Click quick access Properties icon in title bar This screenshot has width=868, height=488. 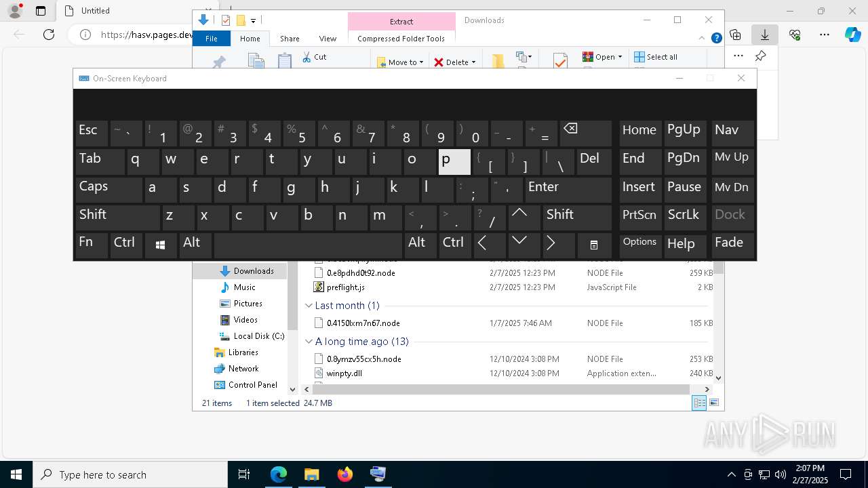226,20
